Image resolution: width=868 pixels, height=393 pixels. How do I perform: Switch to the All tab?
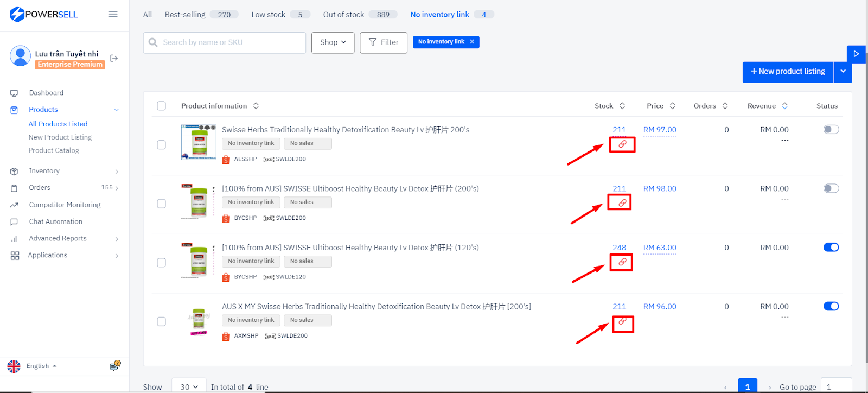pos(148,15)
